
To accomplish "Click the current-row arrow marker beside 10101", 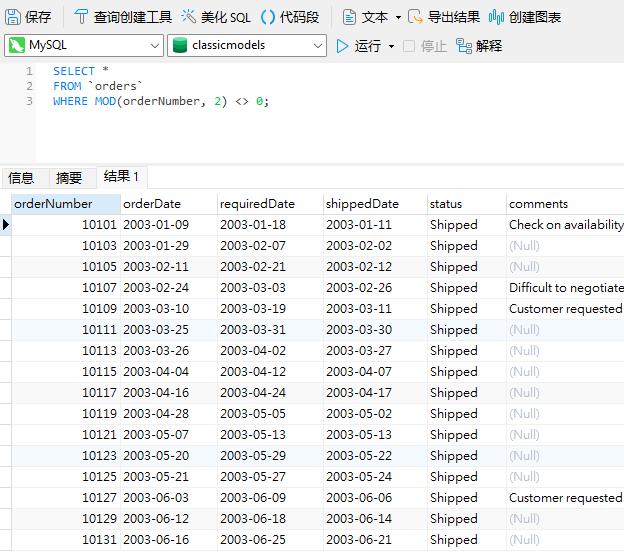I will 6,225.
